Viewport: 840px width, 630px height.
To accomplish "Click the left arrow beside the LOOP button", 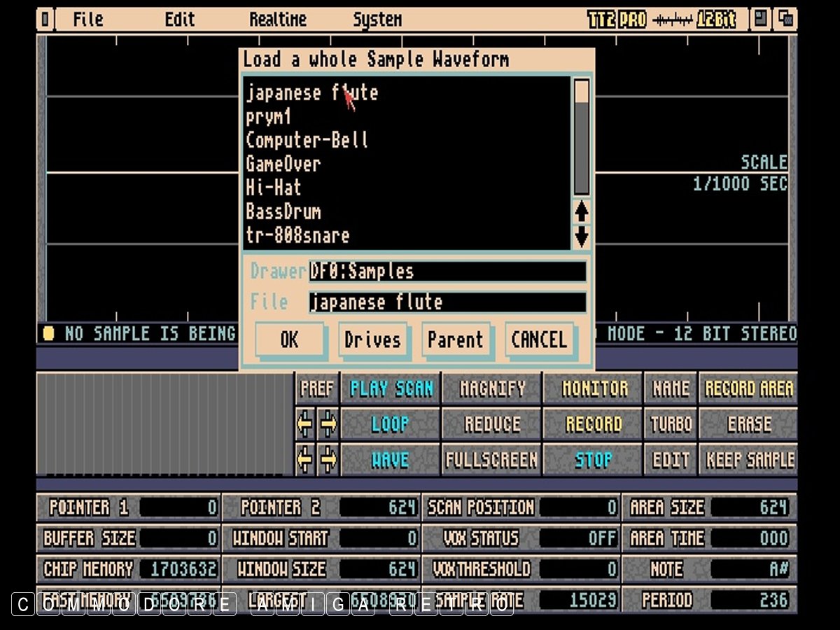I will [305, 424].
